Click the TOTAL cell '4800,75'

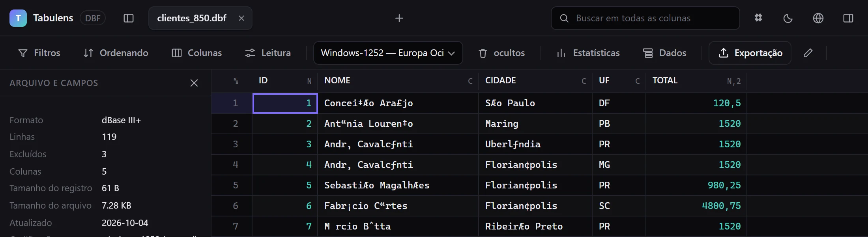[x=697, y=206]
